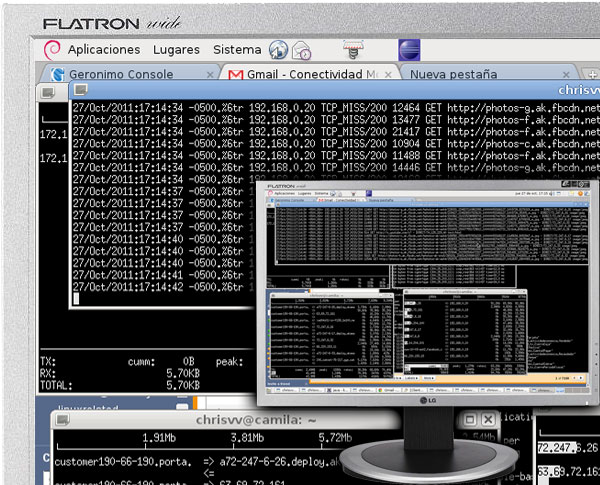Switch to the Geronimo Console tab
This screenshot has height=485, width=600.
point(121,74)
